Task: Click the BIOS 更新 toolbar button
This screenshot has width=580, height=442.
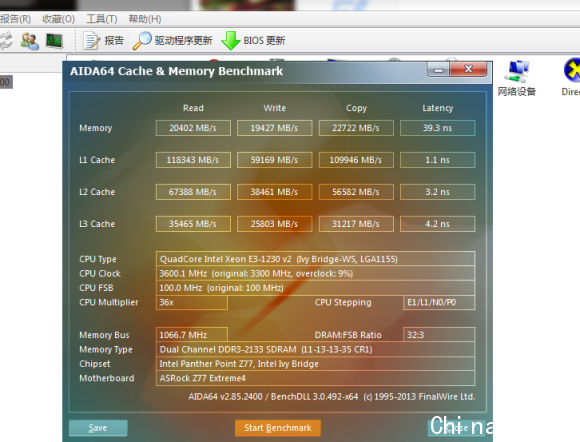Action: click(253, 41)
